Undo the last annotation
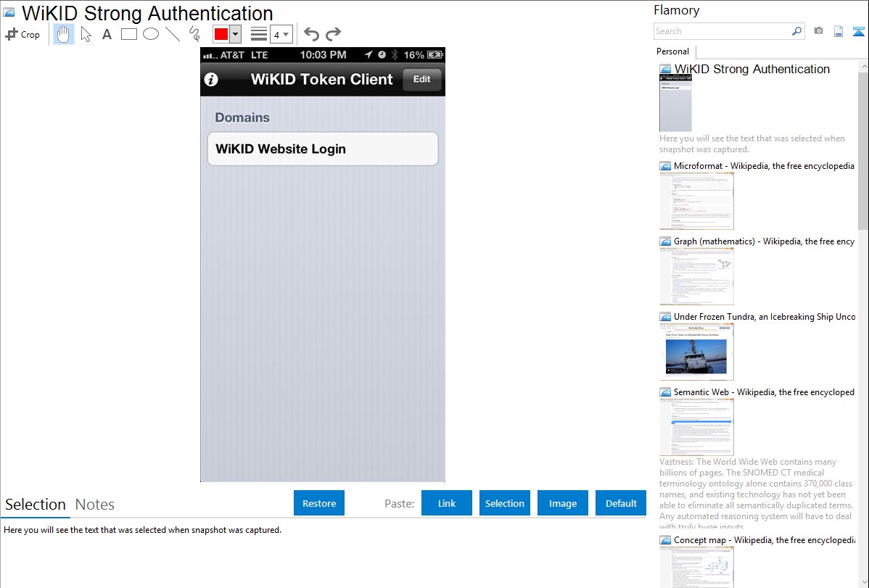The image size is (869, 588). point(311,34)
